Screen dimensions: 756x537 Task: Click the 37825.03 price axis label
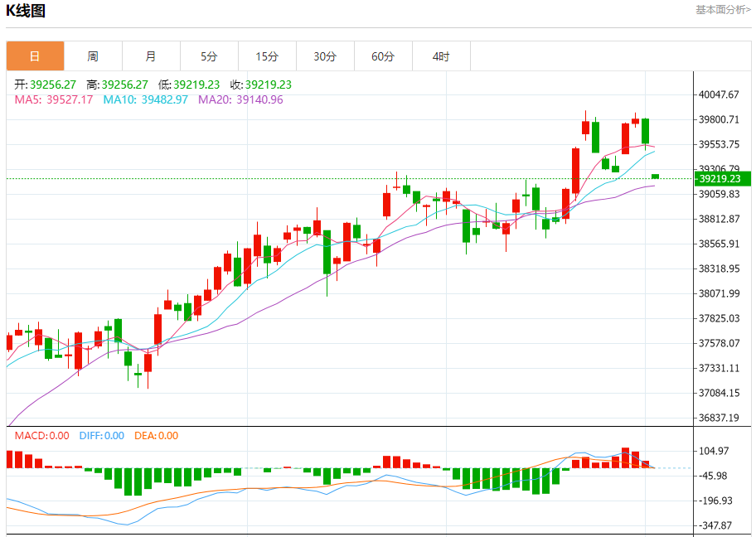click(719, 318)
